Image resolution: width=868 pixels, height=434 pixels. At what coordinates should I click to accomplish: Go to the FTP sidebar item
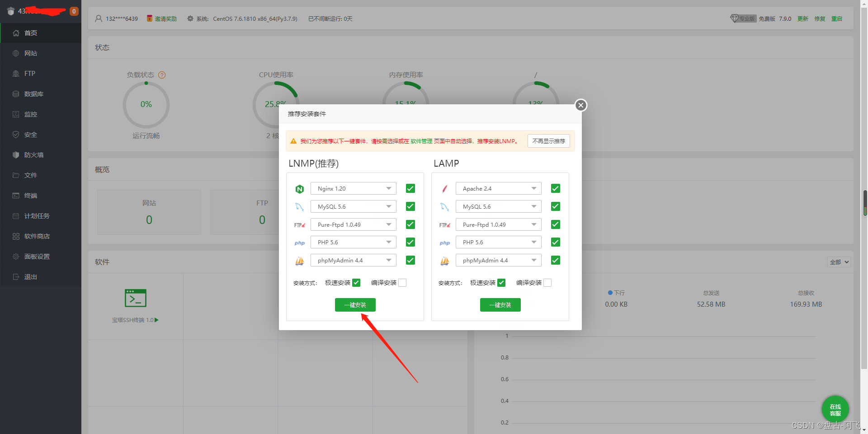pos(41,74)
